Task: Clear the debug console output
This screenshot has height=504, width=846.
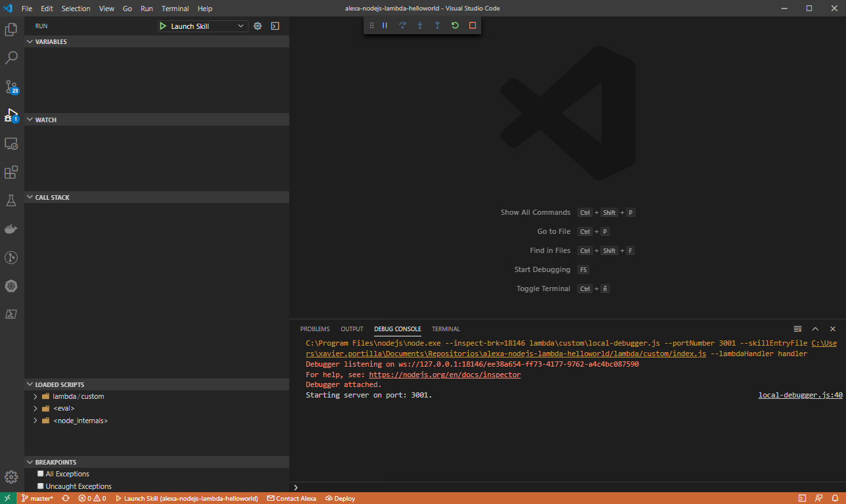Action: [797, 329]
